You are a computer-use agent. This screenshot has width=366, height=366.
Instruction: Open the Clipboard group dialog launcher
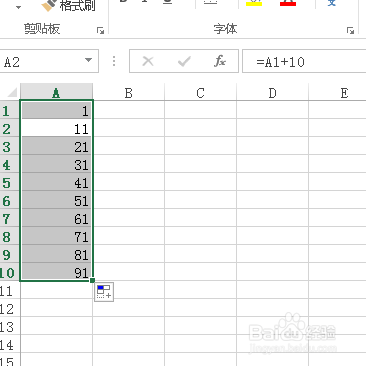click(100, 31)
